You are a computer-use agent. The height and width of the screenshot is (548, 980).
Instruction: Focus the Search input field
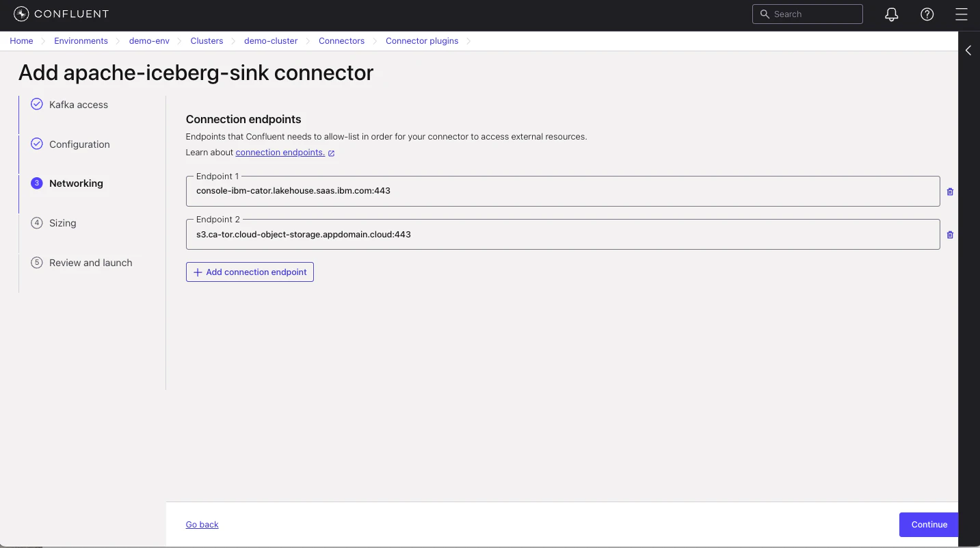[x=808, y=14]
